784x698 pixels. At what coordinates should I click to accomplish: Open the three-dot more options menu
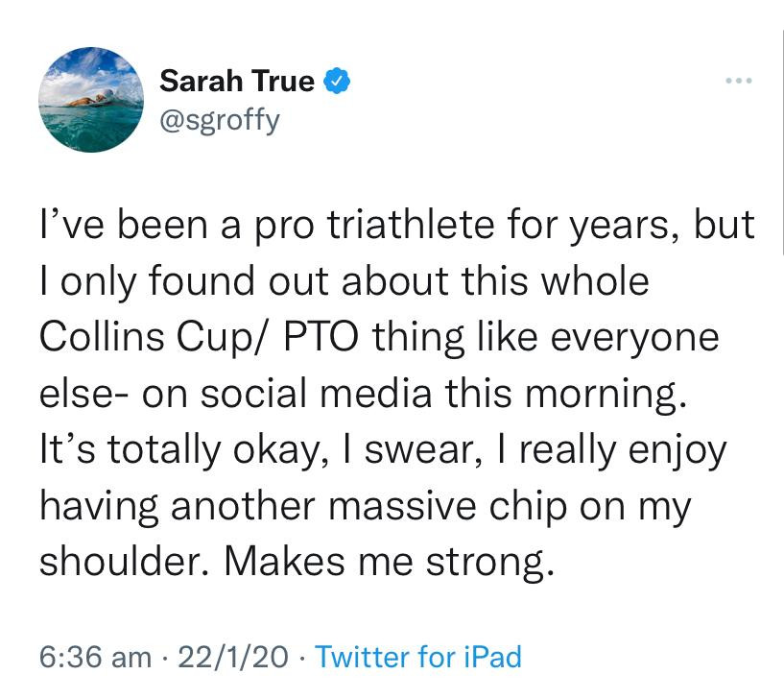[x=739, y=81]
